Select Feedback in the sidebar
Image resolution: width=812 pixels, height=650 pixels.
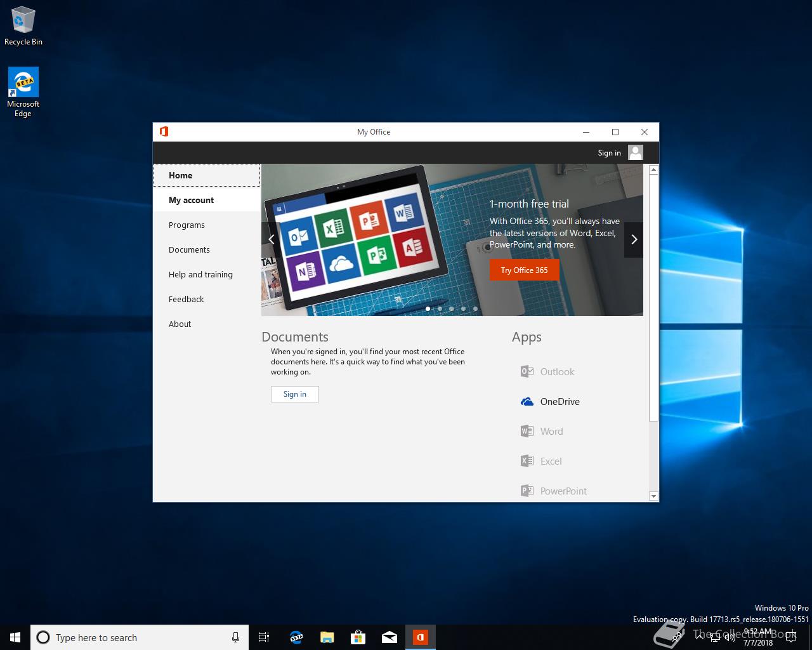coord(207,299)
